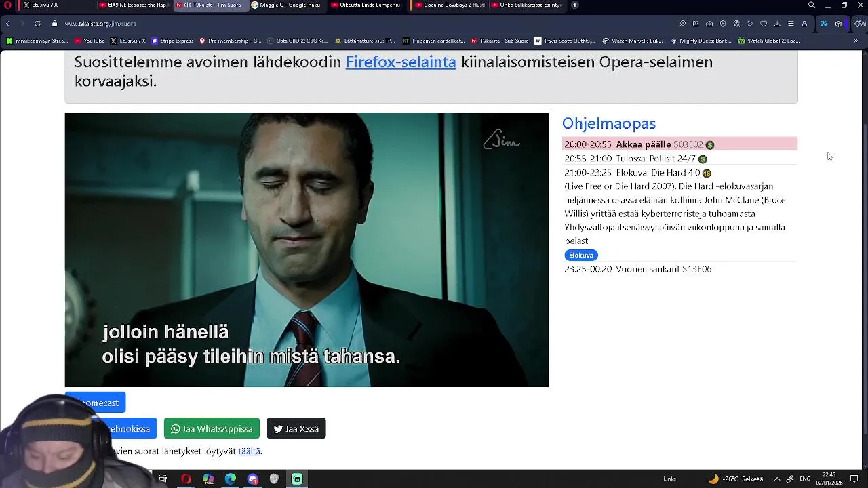Open a new tab with plus button
Image resolution: width=868 pixels, height=488 pixels.
(x=575, y=5)
